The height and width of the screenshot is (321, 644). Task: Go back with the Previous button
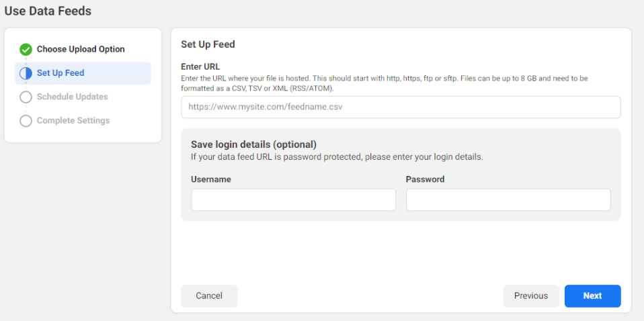click(531, 296)
